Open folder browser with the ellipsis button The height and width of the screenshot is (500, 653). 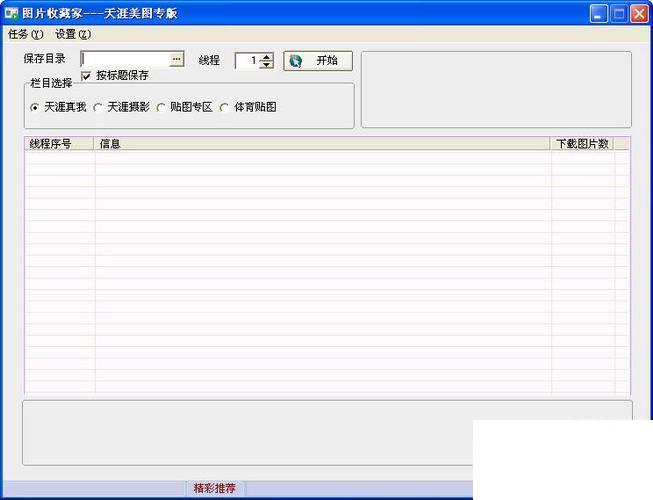pyautogui.click(x=177, y=60)
